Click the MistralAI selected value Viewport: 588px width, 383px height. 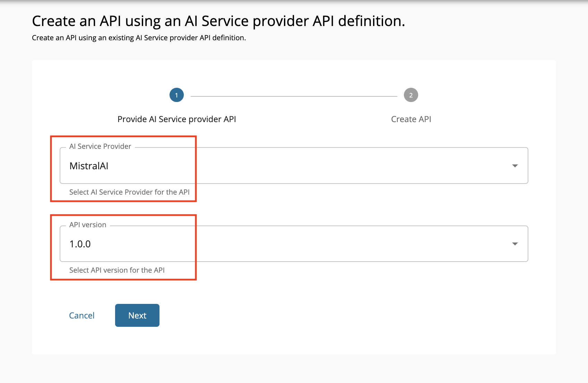coord(89,166)
